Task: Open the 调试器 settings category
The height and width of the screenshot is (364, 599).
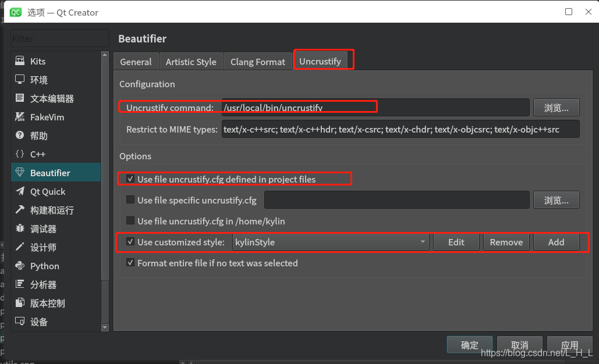Action: [56, 229]
